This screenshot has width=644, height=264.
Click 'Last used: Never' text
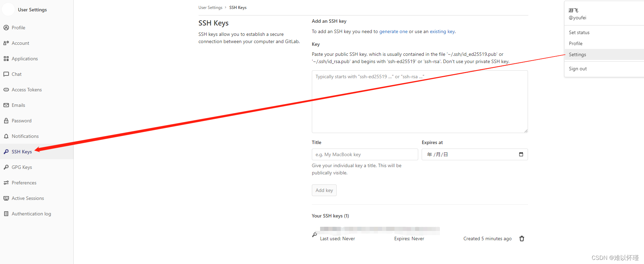(x=337, y=238)
